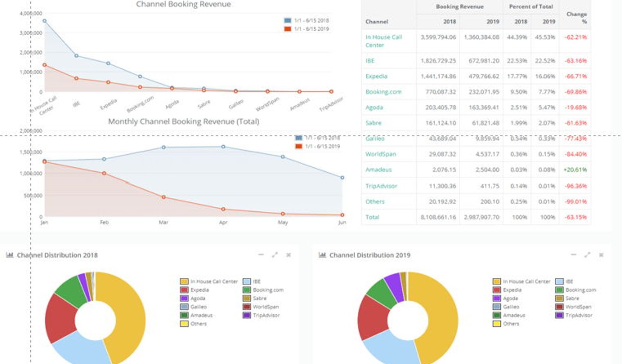Select yellow In House Call Center slice of 2018 donut
This screenshot has height=364, width=622.
[130, 315]
